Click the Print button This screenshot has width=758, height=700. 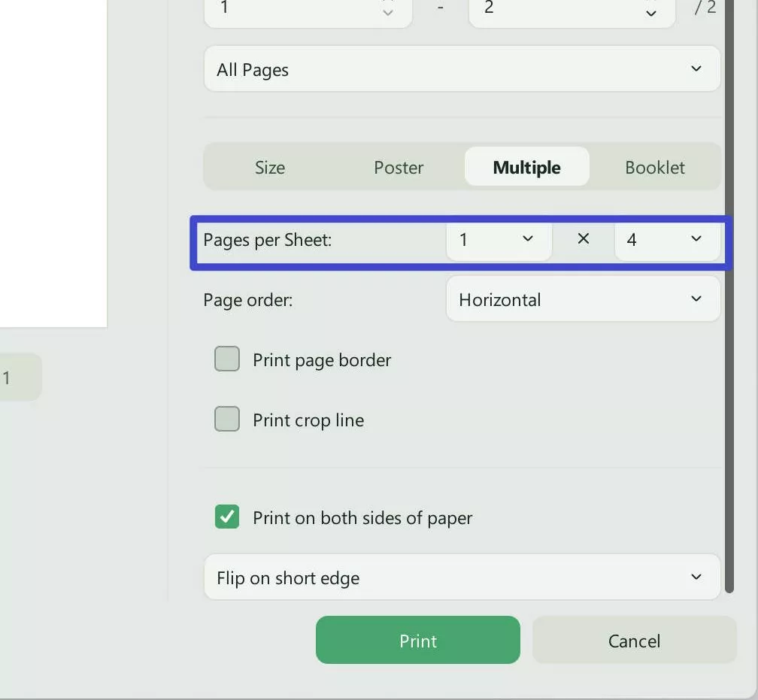(x=417, y=640)
